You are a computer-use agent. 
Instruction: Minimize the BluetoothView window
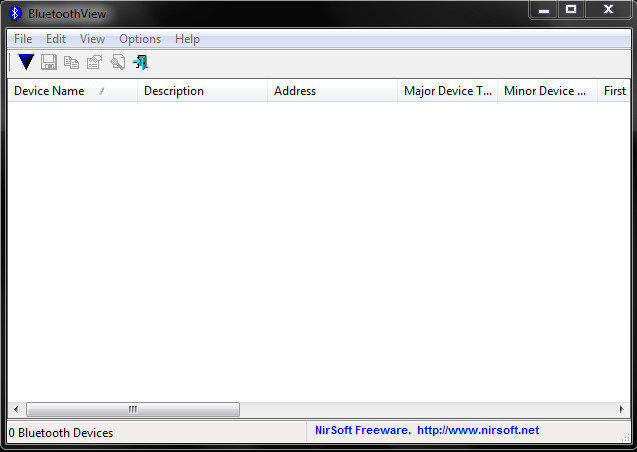[x=544, y=10]
